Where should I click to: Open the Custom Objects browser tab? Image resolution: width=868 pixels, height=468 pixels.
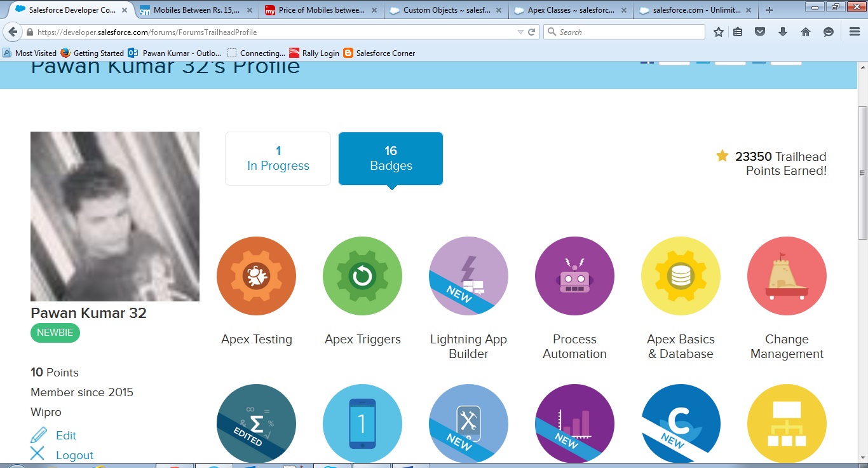point(447,10)
